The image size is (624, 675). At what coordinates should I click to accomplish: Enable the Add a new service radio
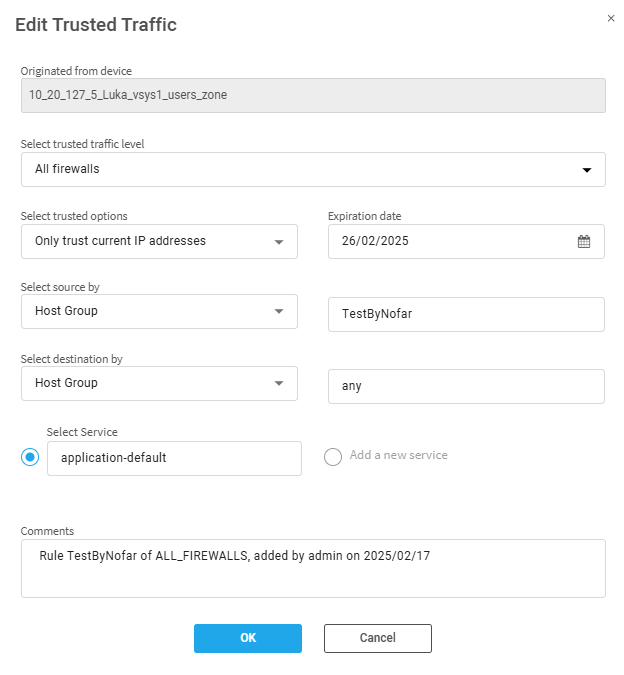pos(333,457)
